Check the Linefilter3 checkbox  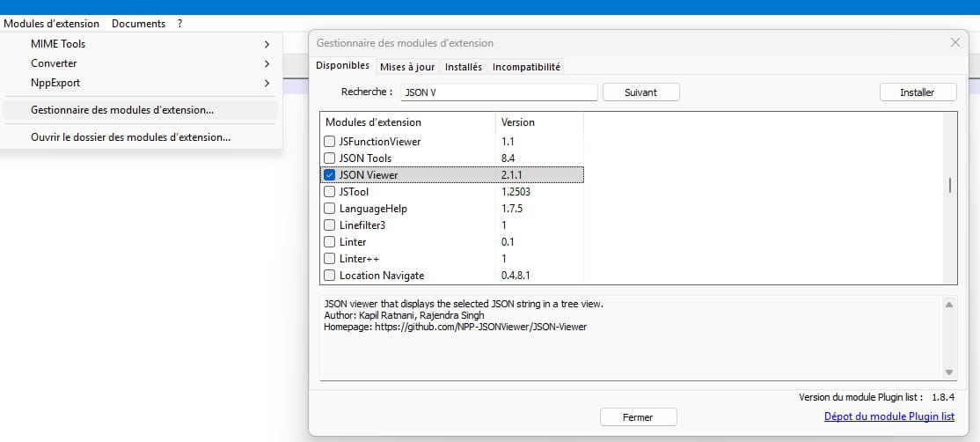coord(329,225)
